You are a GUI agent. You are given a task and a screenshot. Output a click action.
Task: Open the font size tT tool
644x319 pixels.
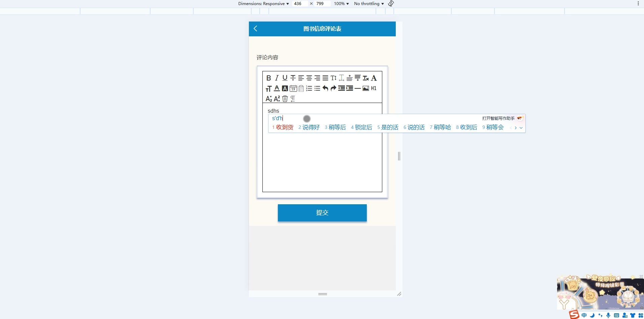tap(268, 88)
